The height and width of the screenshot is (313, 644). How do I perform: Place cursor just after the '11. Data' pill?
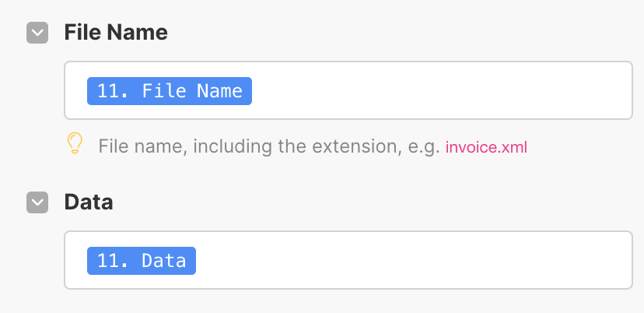[x=200, y=261]
